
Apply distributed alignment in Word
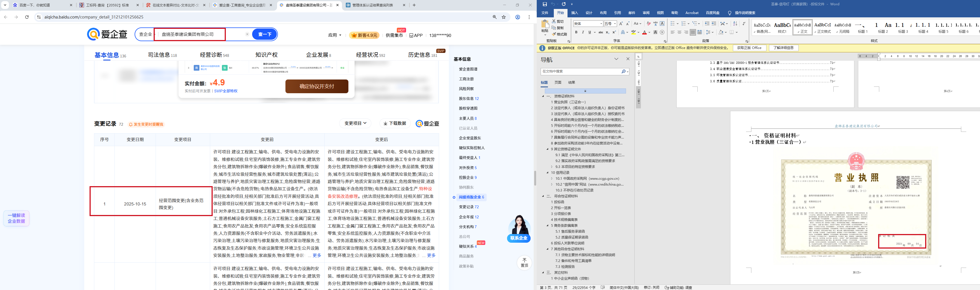pos(700,32)
